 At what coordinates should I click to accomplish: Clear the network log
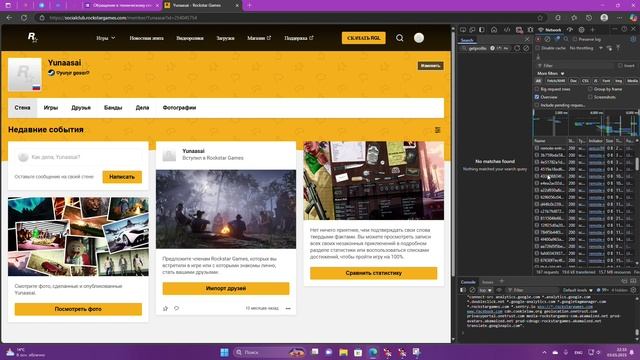pos(547,39)
